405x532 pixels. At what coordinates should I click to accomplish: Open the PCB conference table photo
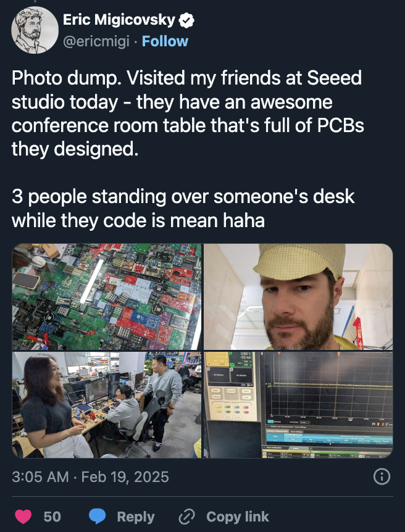click(x=107, y=297)
